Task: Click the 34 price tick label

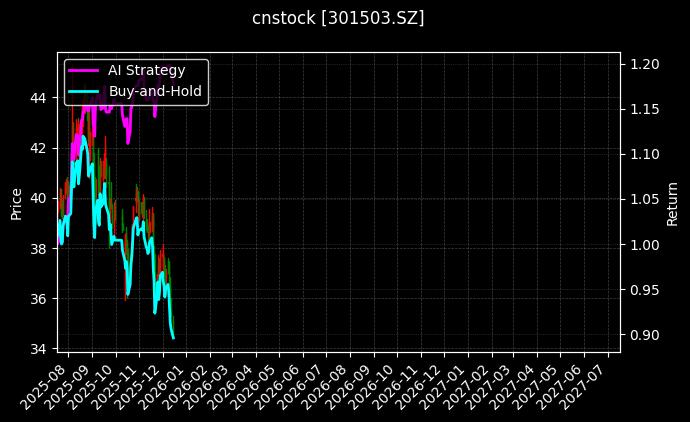Action: (x=38, y=349)
